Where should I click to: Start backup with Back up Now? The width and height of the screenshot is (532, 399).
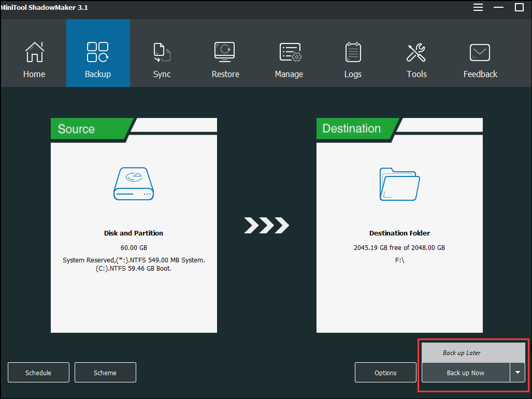pyautogui.click(x=466, y=373)
